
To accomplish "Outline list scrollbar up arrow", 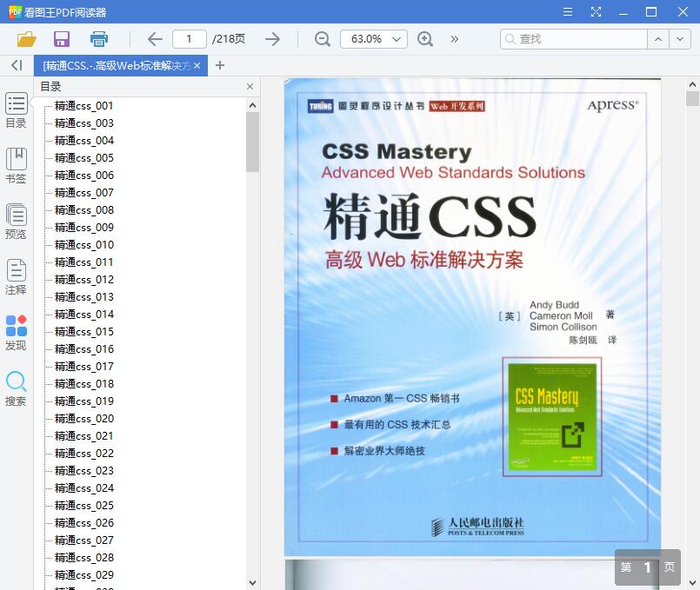I will (253, 105).
